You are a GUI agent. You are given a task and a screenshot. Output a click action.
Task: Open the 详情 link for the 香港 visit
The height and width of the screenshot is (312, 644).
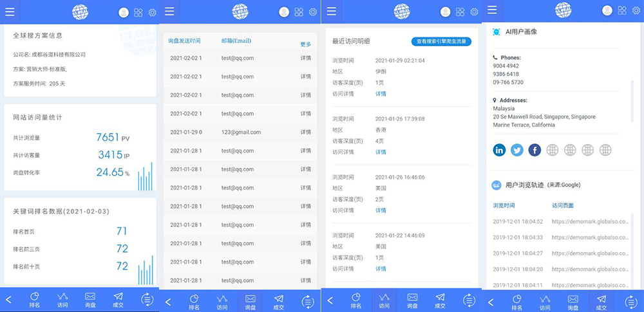381,152
